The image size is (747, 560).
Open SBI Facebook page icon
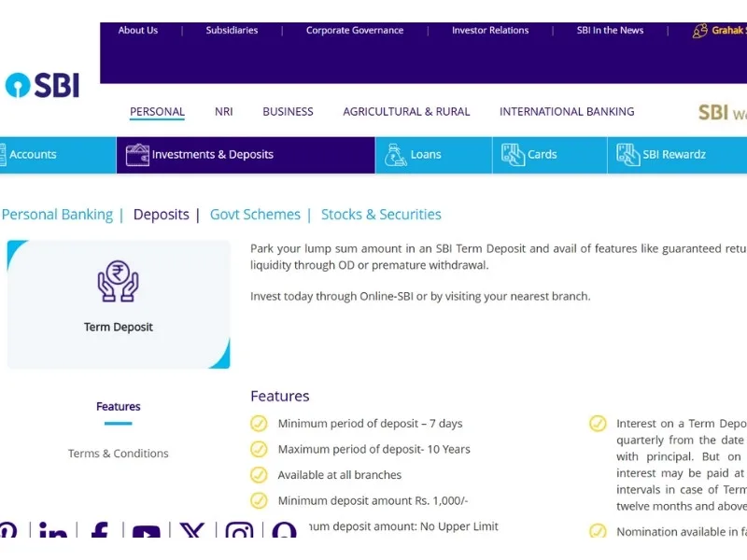point(99,530)
